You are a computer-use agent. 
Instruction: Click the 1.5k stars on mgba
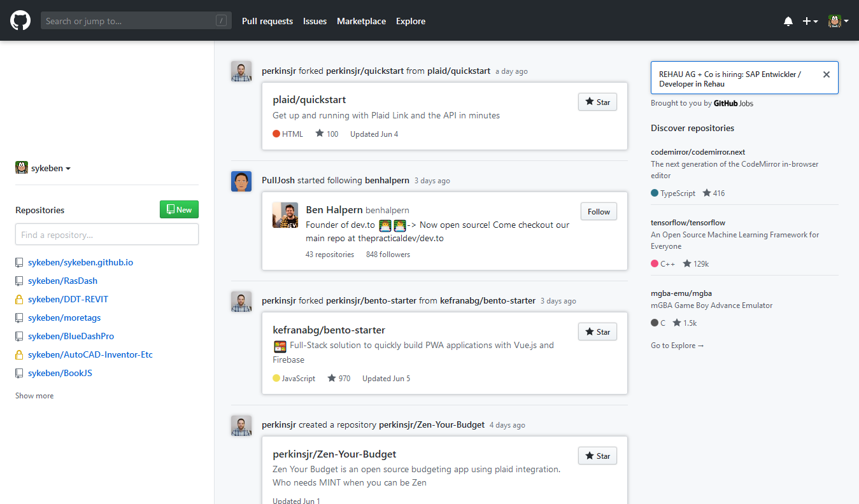tap(685, 323)
